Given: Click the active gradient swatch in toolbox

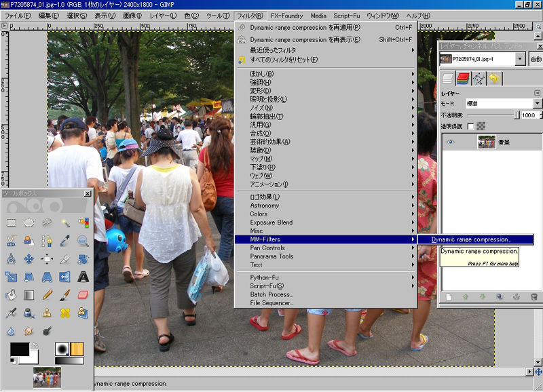Looking at the screenshot, I should tap(69, 361).
